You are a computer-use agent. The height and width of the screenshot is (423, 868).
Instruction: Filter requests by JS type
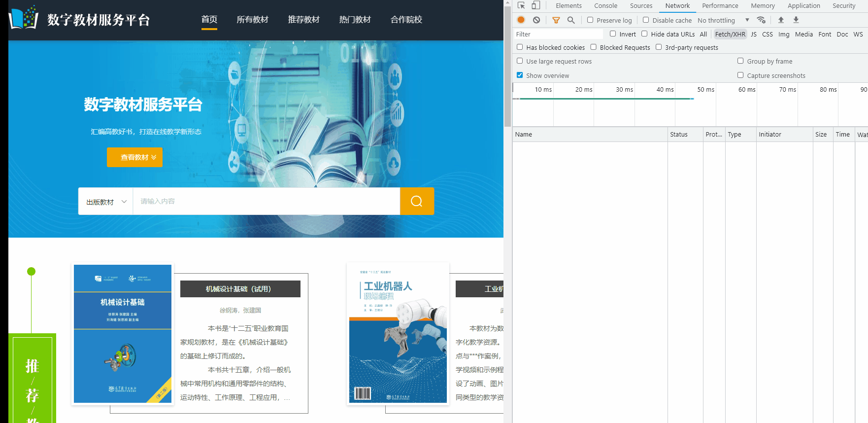(754, 34)
